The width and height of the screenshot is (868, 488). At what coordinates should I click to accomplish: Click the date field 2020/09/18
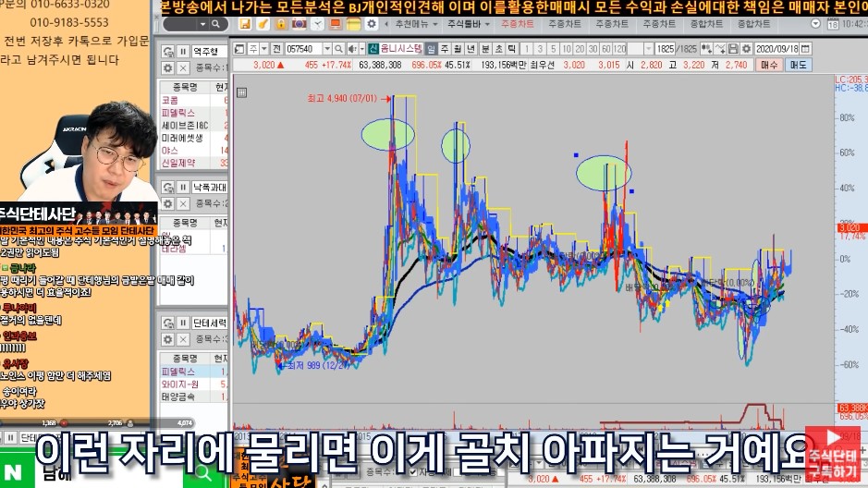777,49
